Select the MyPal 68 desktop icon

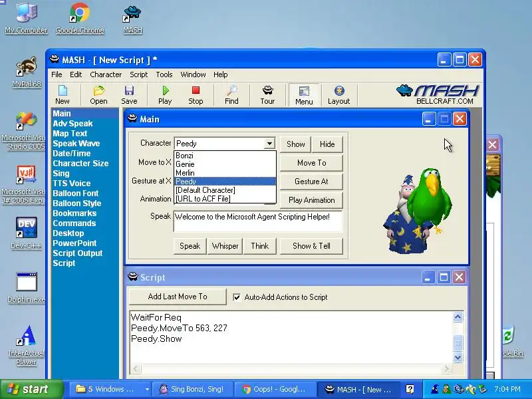point(27,72)
